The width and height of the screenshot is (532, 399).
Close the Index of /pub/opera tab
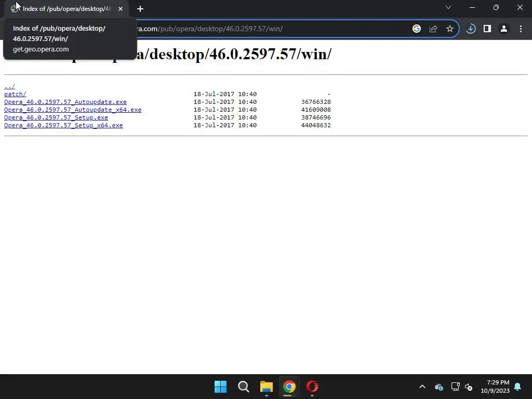coord(121,9)
